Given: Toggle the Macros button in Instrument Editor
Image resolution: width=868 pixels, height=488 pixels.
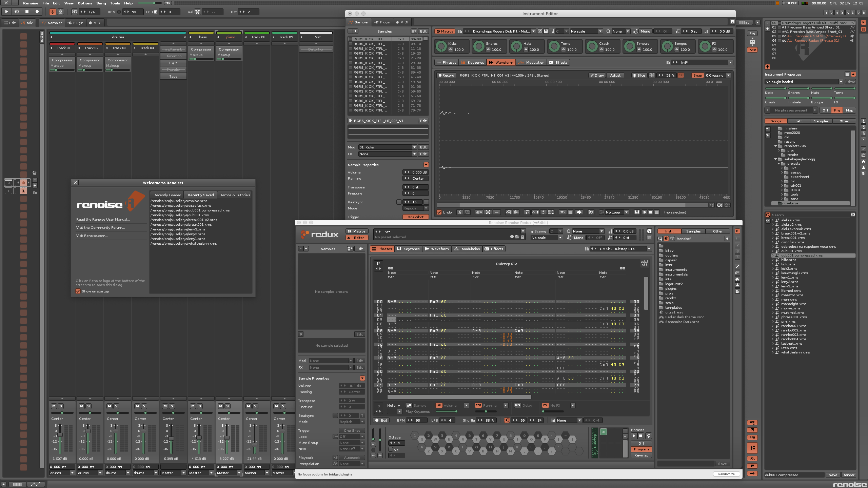Looking at the screenshot, I should (x=445, y=31).
